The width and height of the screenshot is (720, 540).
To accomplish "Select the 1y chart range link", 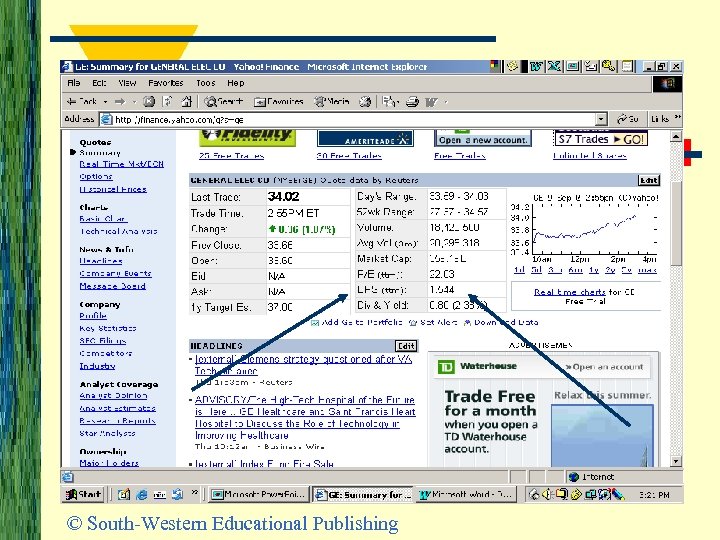I will point(594,270).
